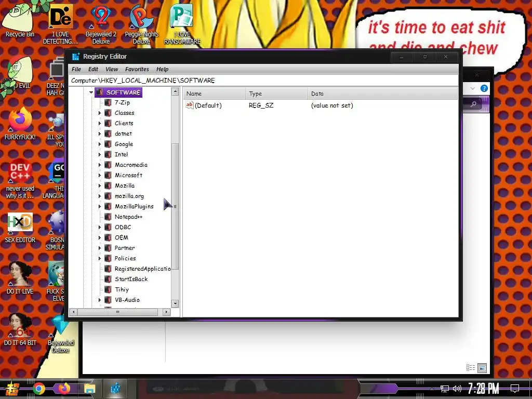The width and height of the screenshot is (532, 399).
Task: Click the Name column header
Action: coord(214,94)
